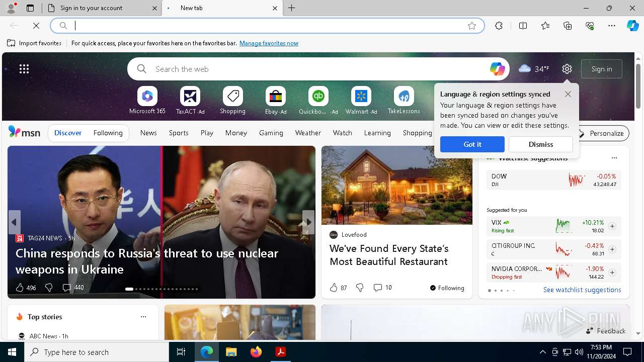Image resolution: width=644 pixels, height=362 pixels.
Task: Toggle split screen icon
Action: pos(523,26)
